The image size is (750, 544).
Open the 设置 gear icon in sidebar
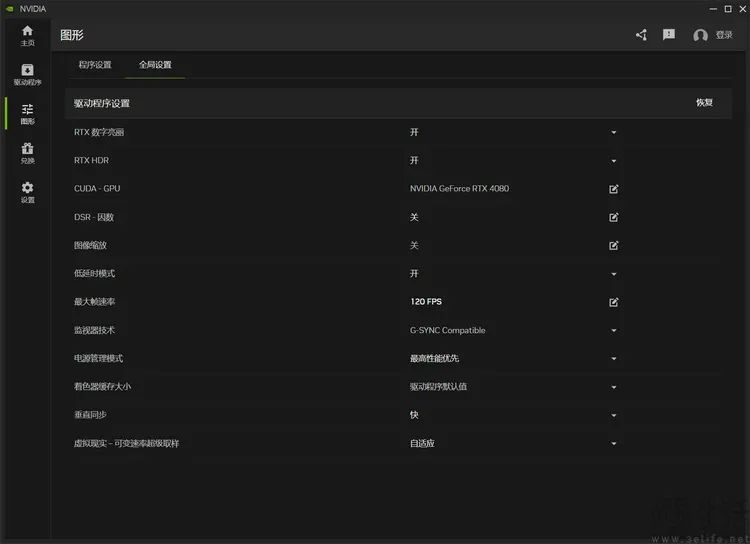click(27, 189)
